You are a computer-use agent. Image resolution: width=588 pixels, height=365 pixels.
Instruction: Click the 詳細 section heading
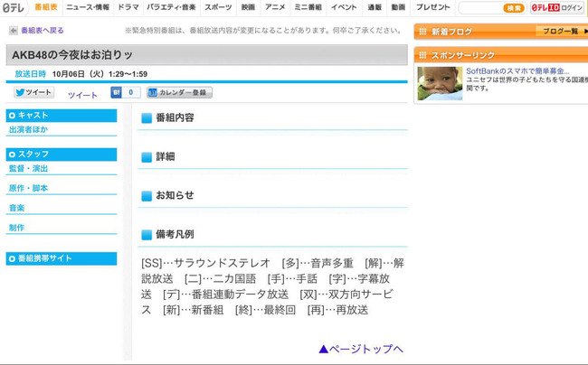166,156
